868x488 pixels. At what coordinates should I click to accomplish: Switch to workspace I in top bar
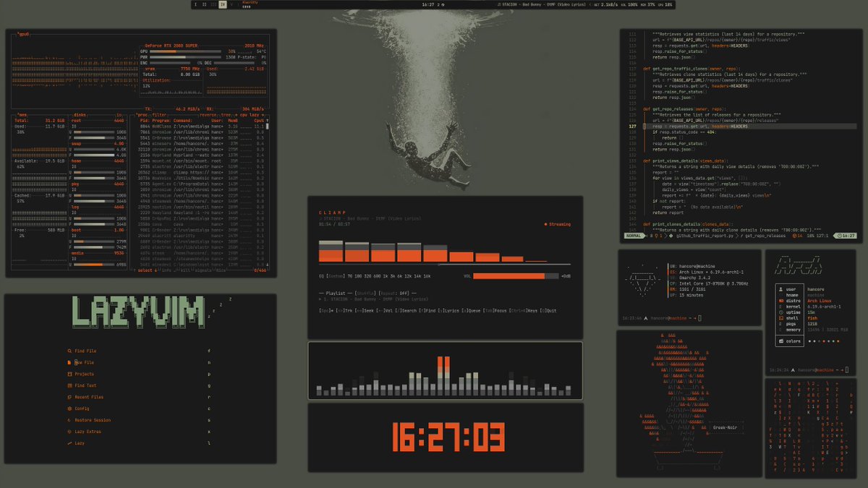coord(195,4)
